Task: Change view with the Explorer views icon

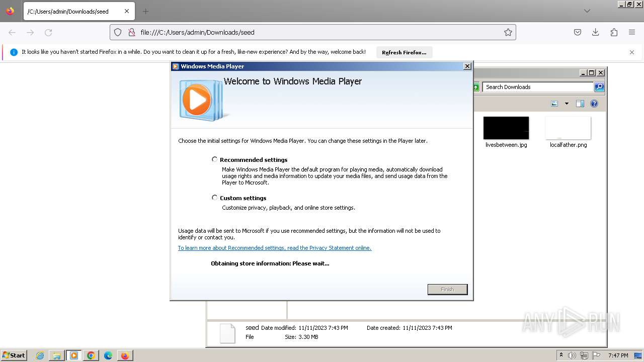Action: click(554, 104)
